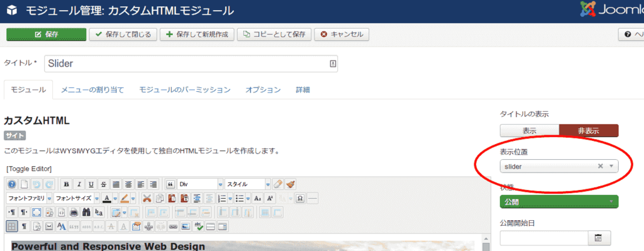
Task: Clear the slider position with X
Action: [600, 166]
